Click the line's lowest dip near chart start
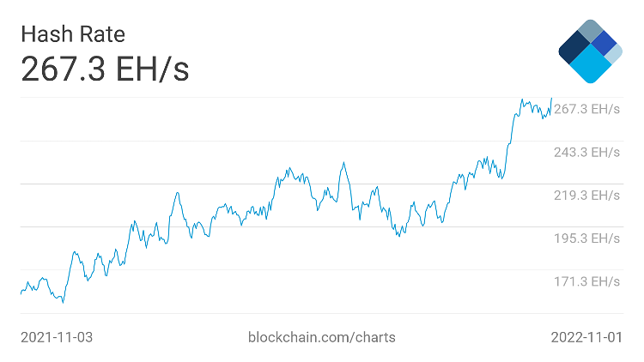 point(63,302)
